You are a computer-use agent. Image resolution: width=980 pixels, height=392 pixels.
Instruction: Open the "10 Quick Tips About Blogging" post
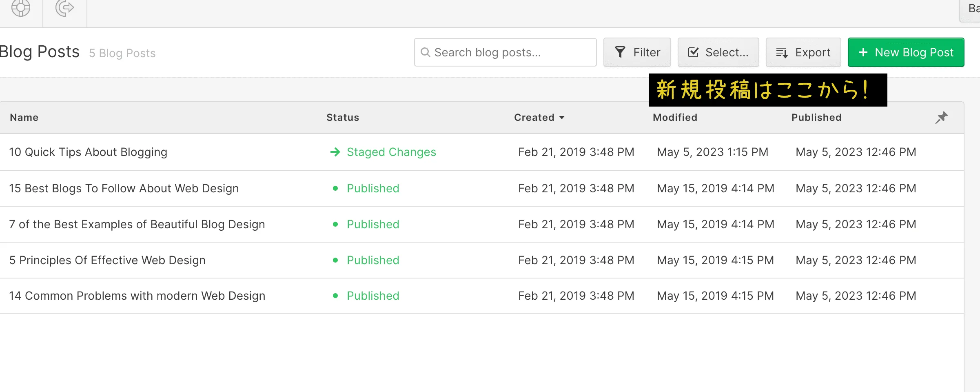tap(88, 152)
